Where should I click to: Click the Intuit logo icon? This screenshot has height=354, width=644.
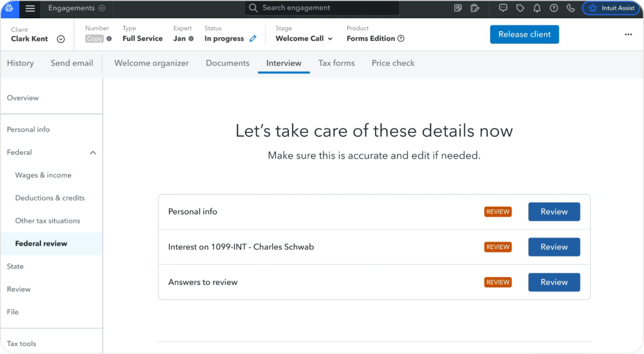tap(9, 8)
